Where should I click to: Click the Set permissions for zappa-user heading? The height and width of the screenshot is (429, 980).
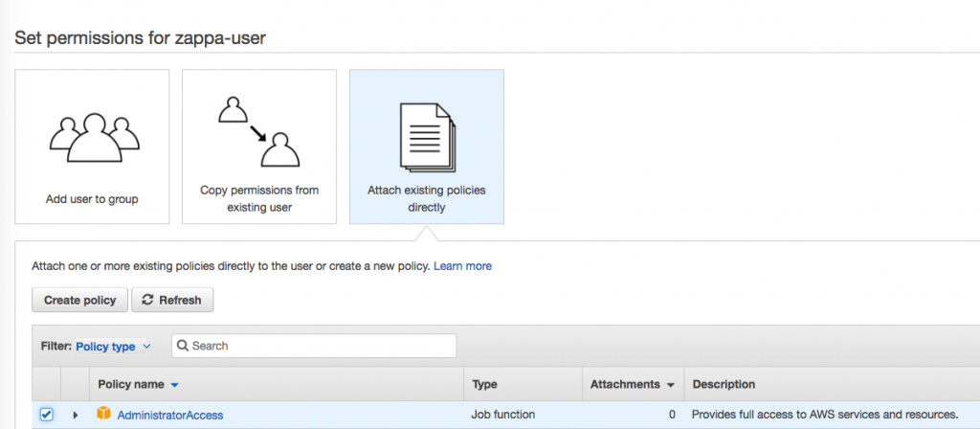click(140, 38)
